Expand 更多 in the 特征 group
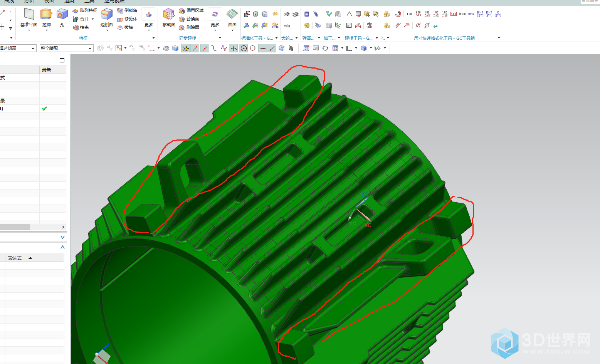Viewport: 600px width, 364px height. 149,27
